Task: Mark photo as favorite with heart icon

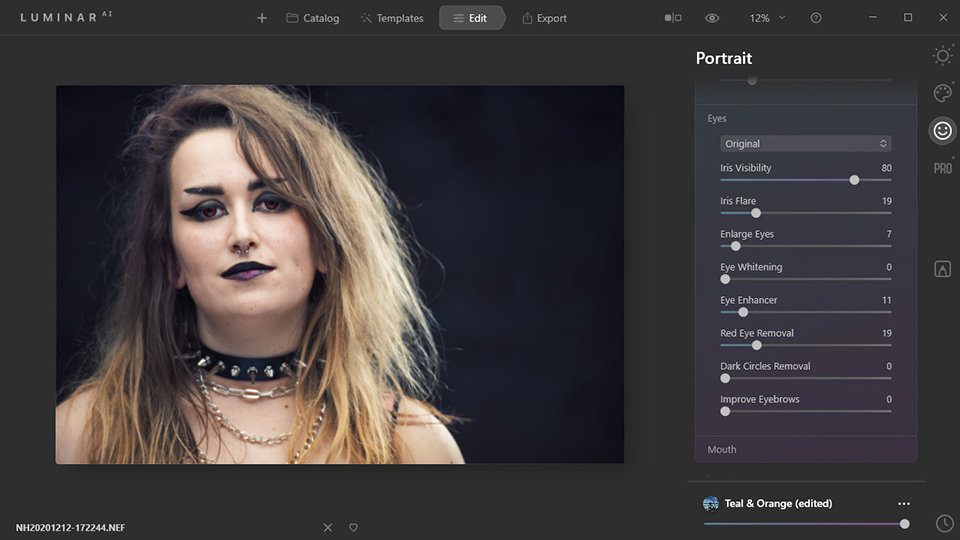Action: [x=353, y=527]
